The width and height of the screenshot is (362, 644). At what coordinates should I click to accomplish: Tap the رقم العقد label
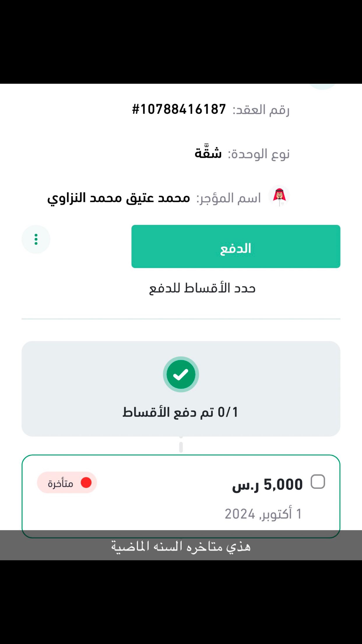pyautogui.click(x=261, y=110)
